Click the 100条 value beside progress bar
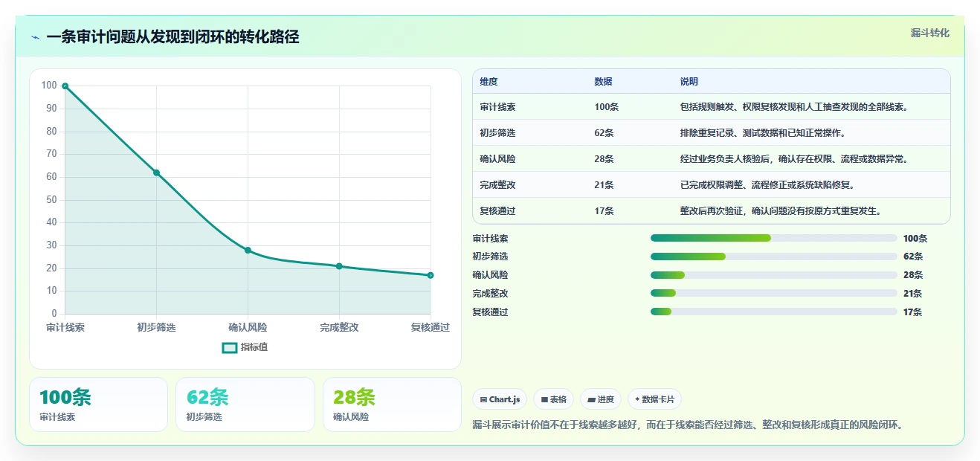 pos(915,239)
